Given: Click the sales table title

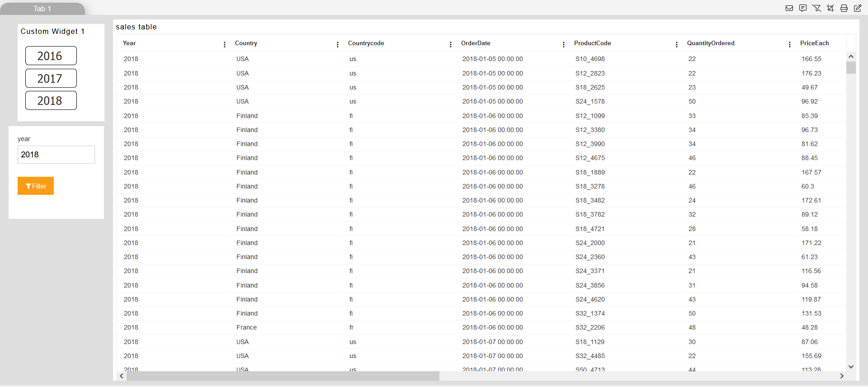Looking at the screenshot, I should [136, 27].
